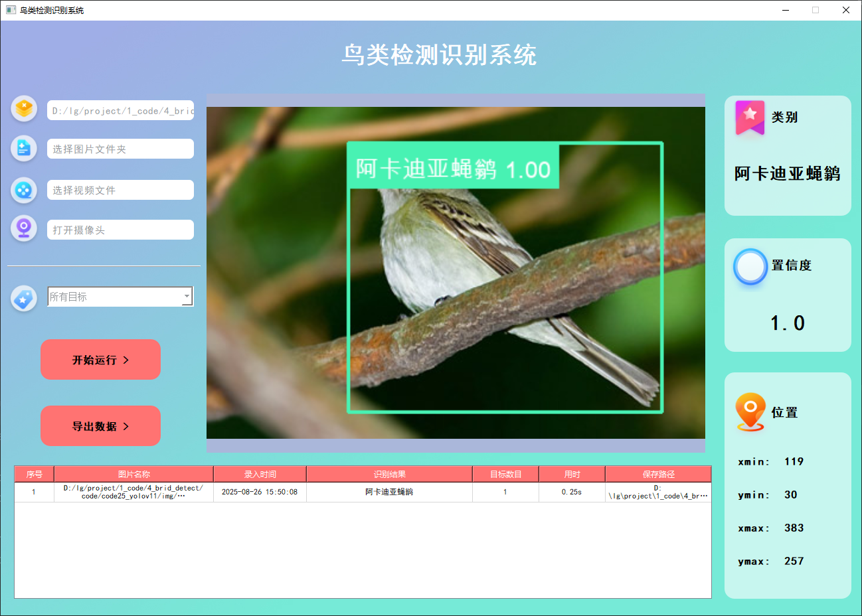The image size is (862, 616).
Task: Click the 置信度 confidence circle icon
Action: tap(750, 267)
